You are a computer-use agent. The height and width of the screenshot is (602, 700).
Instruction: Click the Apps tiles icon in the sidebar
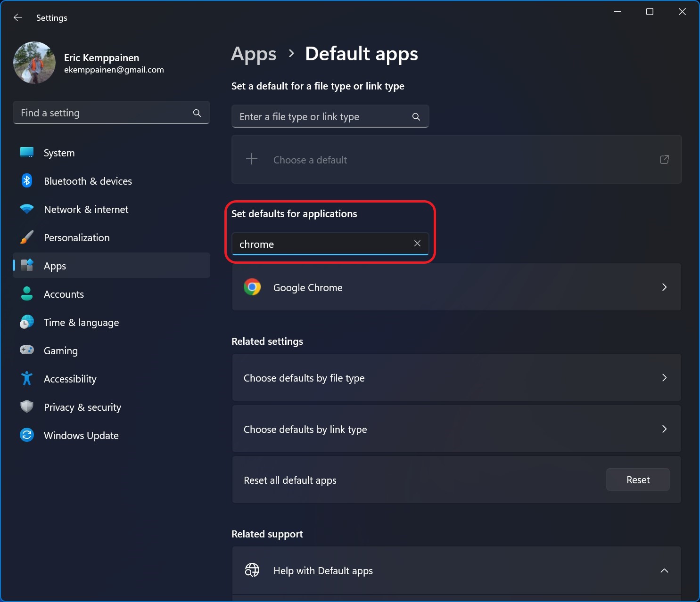27,265
